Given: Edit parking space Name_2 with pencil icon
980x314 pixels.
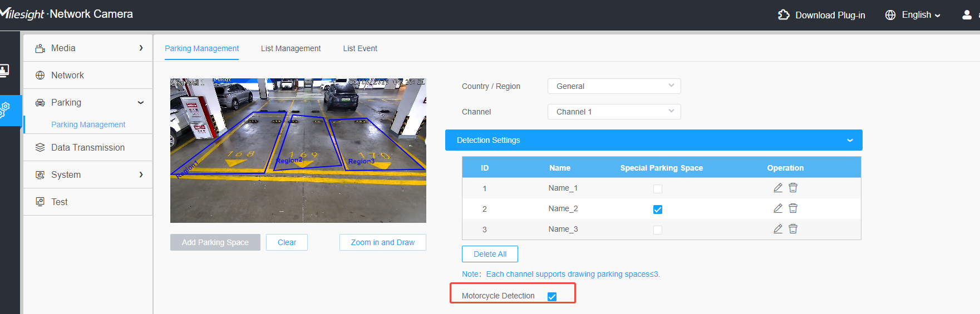Looking at the screenshot, I should (778, 208).
